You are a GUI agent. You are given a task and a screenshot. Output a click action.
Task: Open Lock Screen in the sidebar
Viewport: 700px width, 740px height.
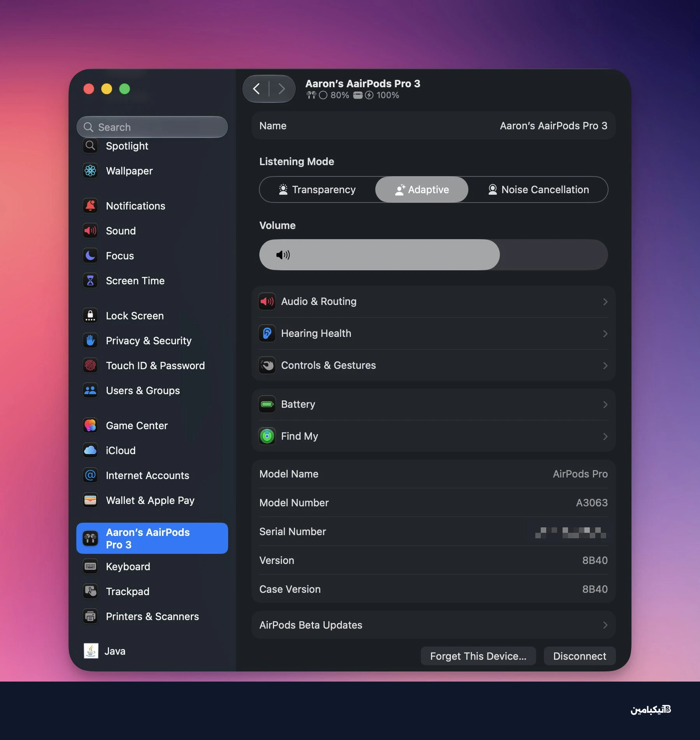152,315
